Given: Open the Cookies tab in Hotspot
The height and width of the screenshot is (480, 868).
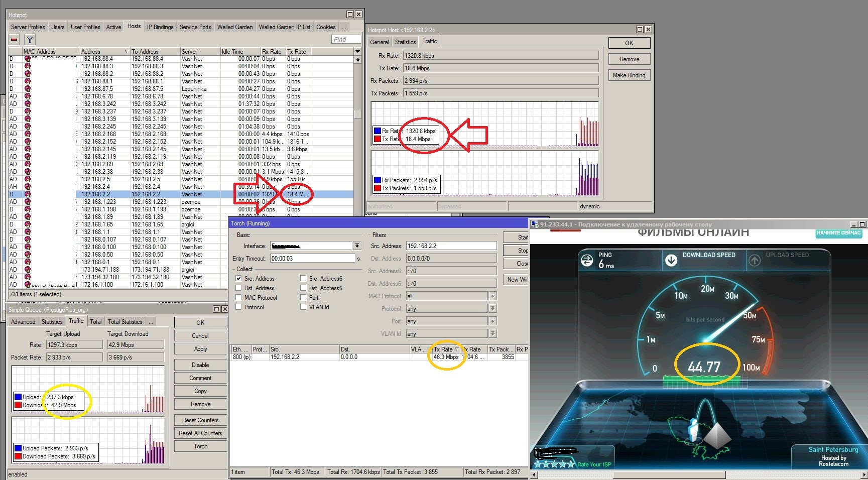Looking at the screenshot, I should (326, 27).
